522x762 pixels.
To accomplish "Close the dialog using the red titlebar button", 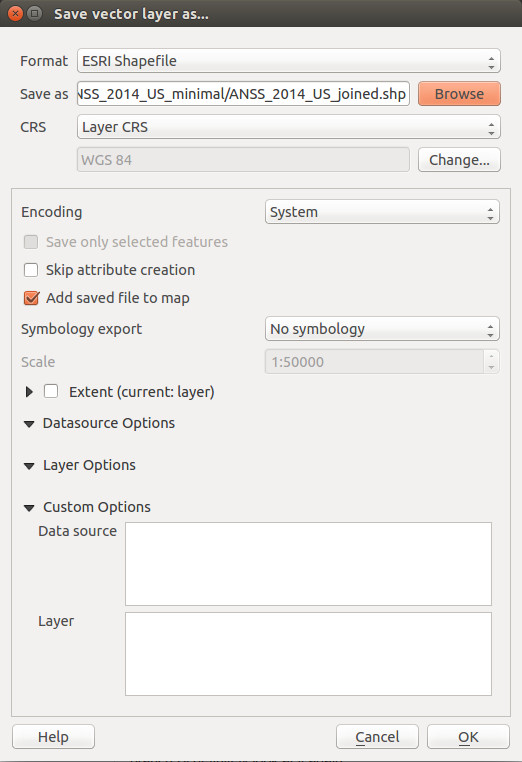I will tap(16, 14).
